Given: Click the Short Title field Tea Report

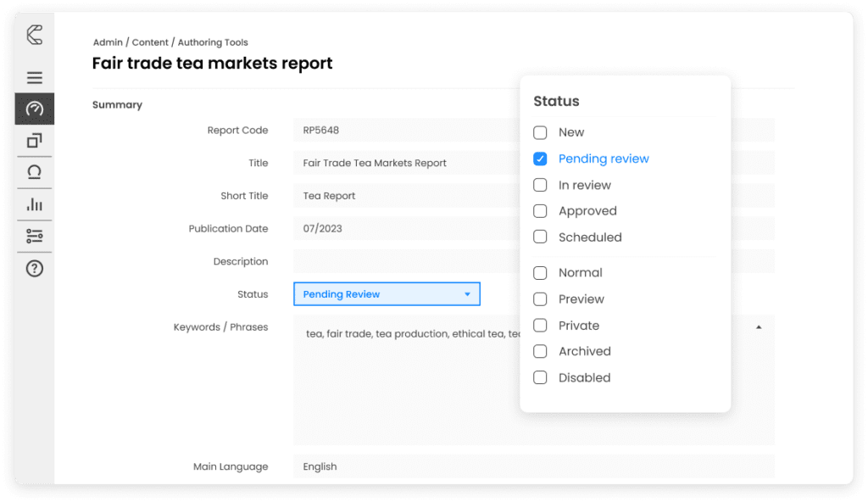Looking at the screenshot, I should pos(407,196).
